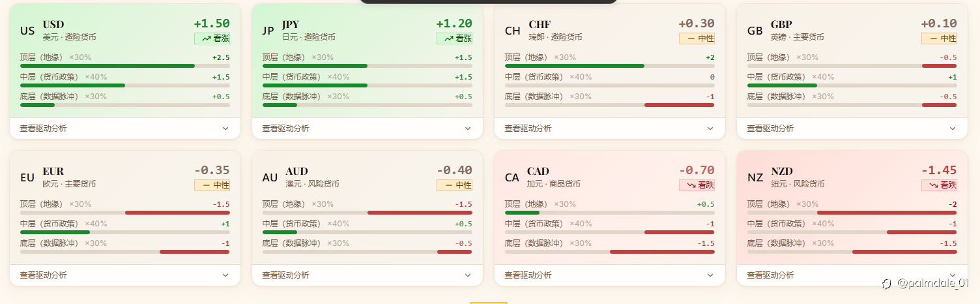Click the CHF +0.30 score value

696,23
